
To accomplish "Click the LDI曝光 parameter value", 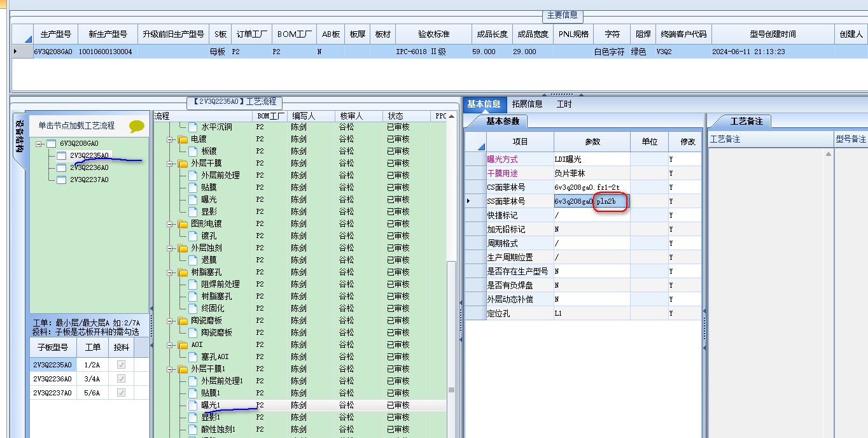I will (592, 159).
